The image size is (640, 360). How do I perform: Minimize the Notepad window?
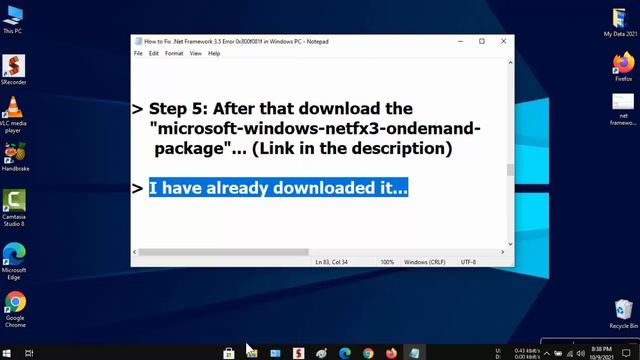[460, 41]
